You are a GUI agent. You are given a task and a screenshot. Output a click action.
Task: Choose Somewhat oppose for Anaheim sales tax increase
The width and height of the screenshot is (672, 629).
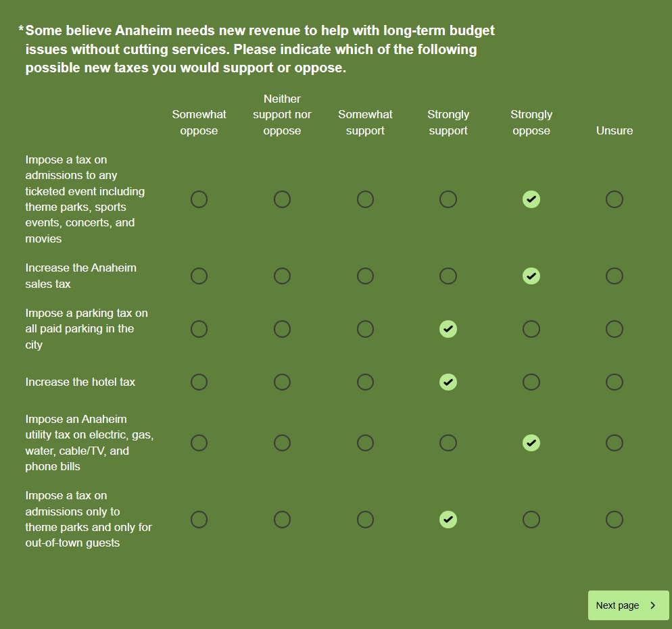[x=199, y=276]
